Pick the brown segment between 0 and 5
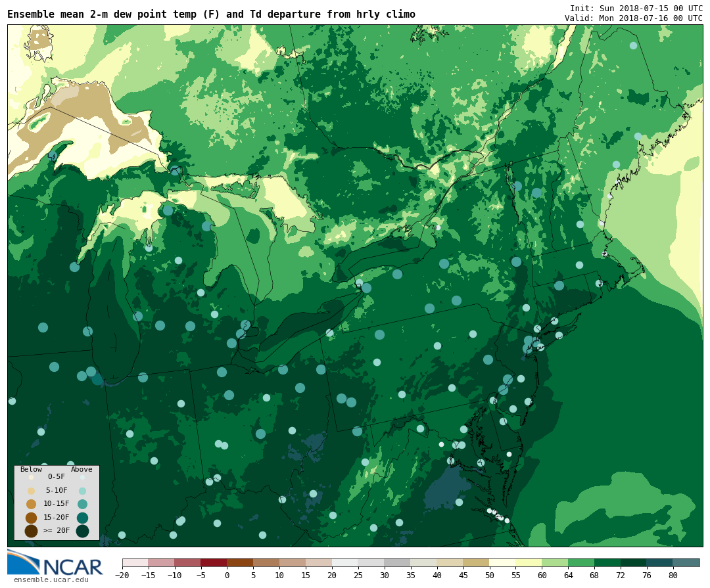710x588 pixels. click(x=240, y=562)
